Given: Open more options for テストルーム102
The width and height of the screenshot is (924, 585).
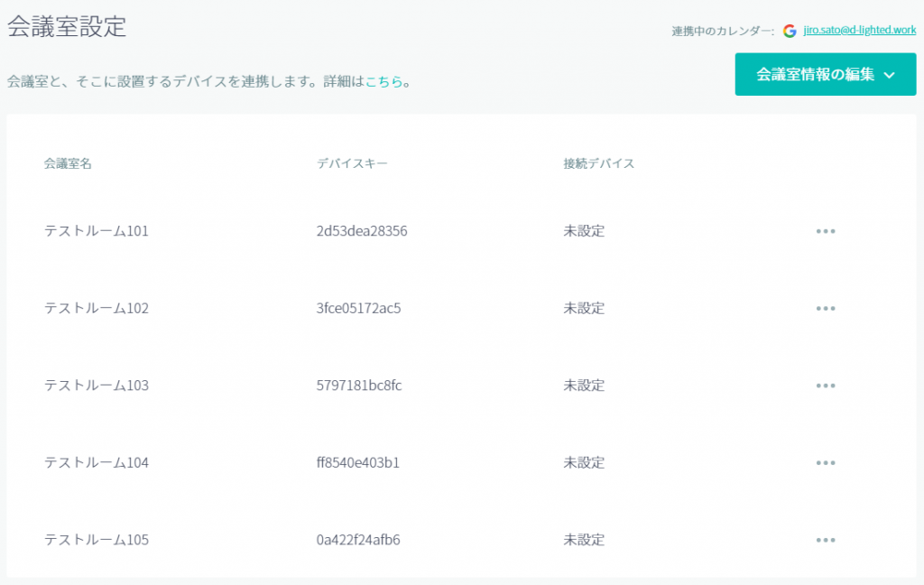Looking at the screenshot, I should click(825, 309).
